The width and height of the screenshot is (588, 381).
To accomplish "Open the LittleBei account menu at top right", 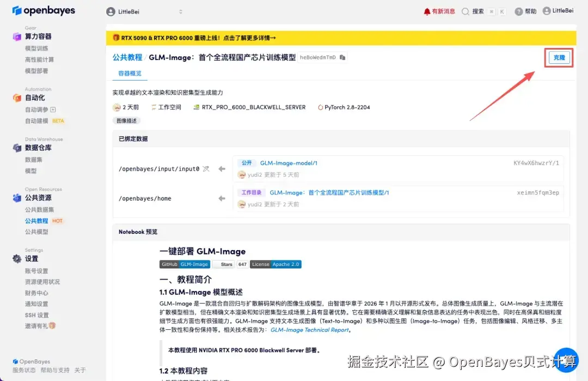I will [558, 11].
